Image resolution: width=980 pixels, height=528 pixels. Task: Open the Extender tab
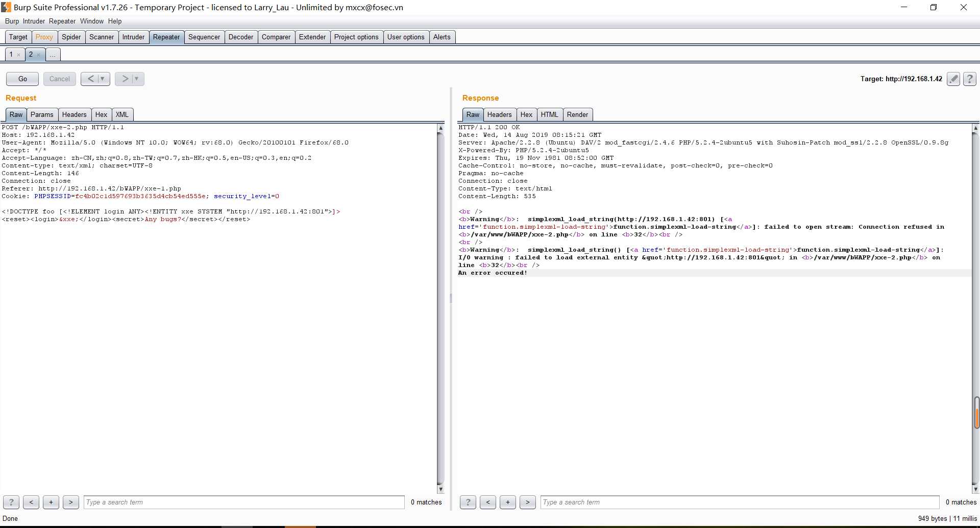312,37
